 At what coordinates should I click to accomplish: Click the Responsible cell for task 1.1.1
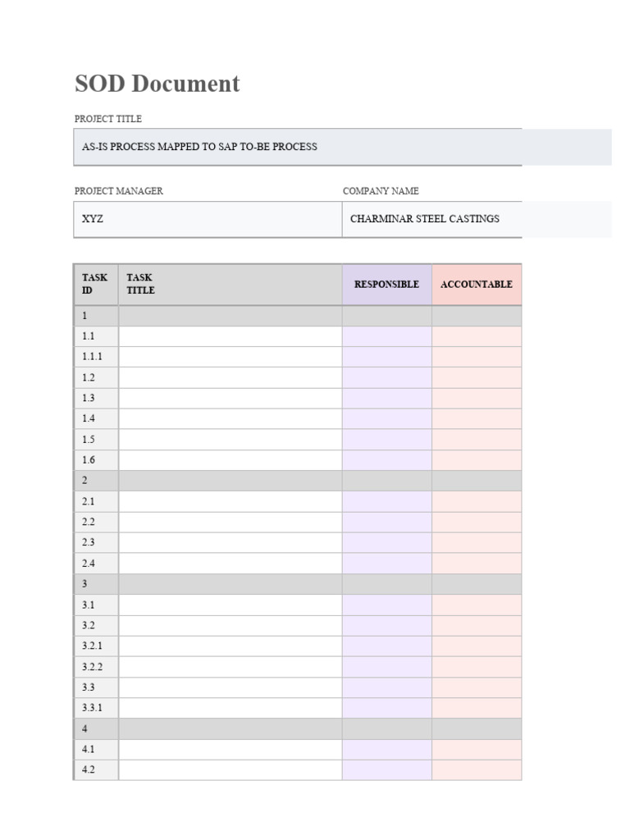click(386, 357)
